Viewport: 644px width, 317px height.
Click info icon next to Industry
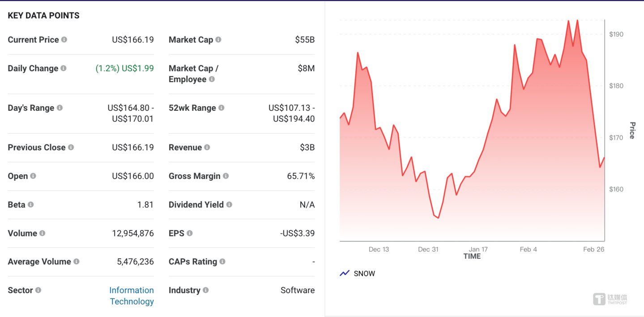click(205, 290)
